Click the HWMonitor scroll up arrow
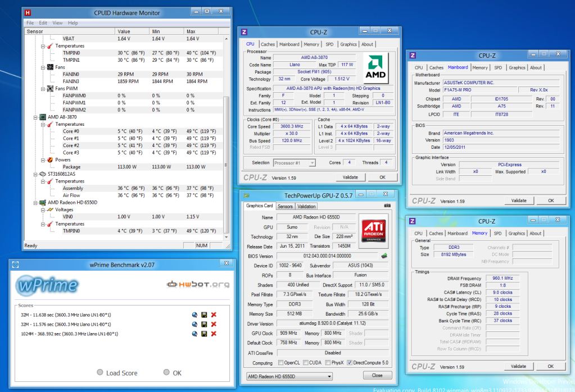Viewport: 575px width, 392px height. coord(227,38)
